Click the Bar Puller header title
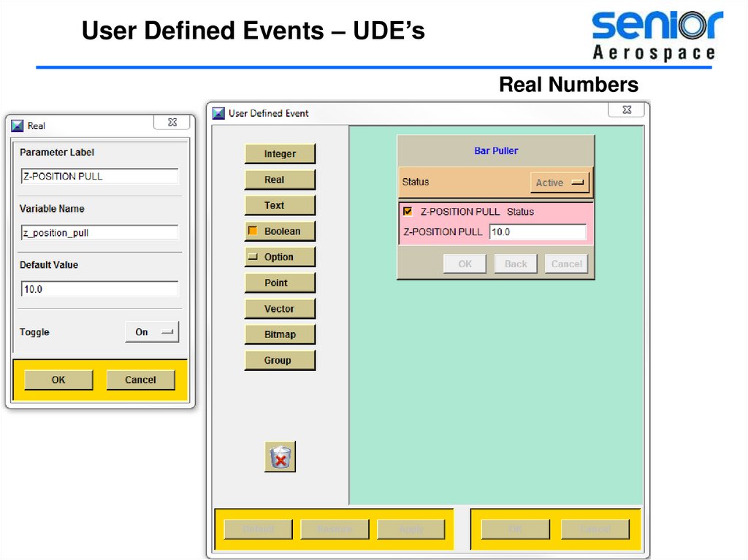 [x=496, y=150]
